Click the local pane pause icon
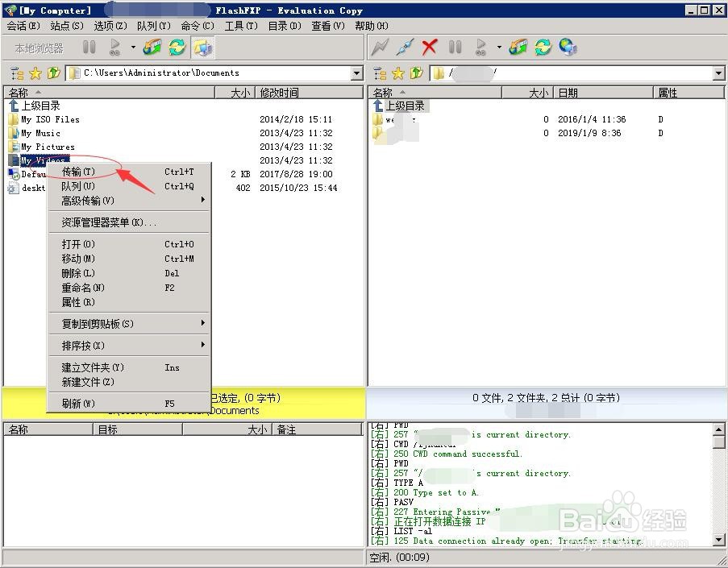The height and width of the screenshot is (568, 728). click(x=89, y=47)
